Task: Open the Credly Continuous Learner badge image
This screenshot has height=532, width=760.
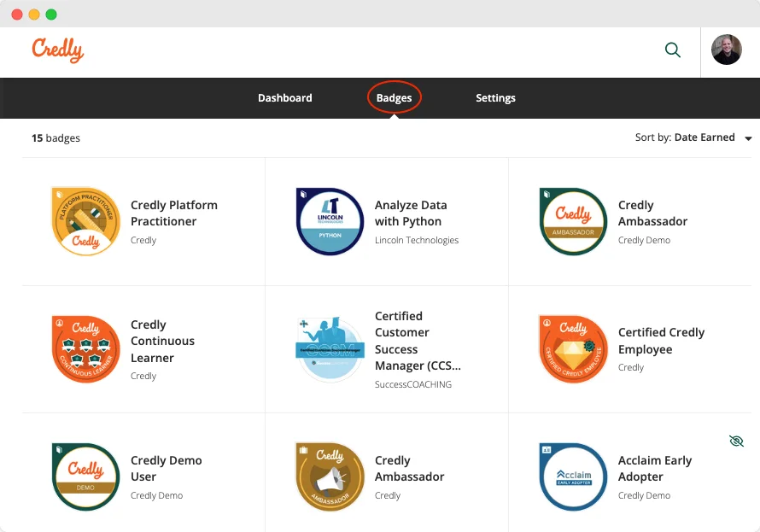Action: coord(85,349)
